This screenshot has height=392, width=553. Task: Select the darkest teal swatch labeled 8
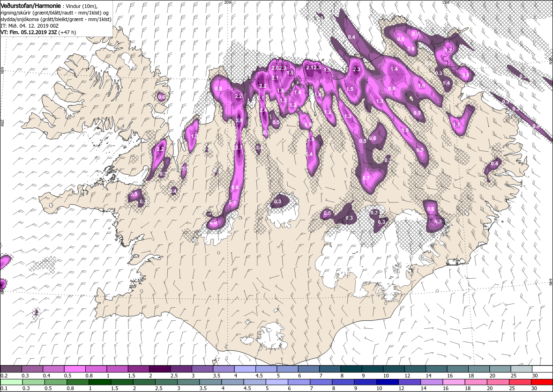click(x=351, y=369)
